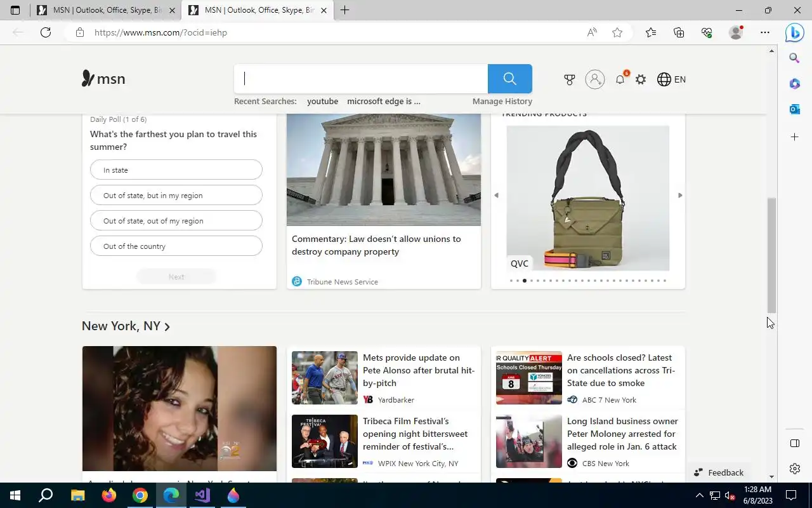Open the browser profile avatar
812x508 pixels.
coord(736,32)
